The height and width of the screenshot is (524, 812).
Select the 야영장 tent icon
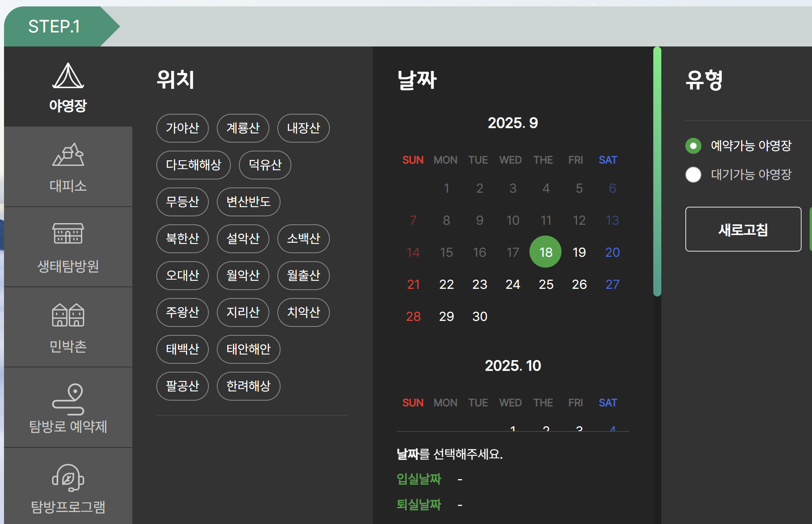pos(68,76)
